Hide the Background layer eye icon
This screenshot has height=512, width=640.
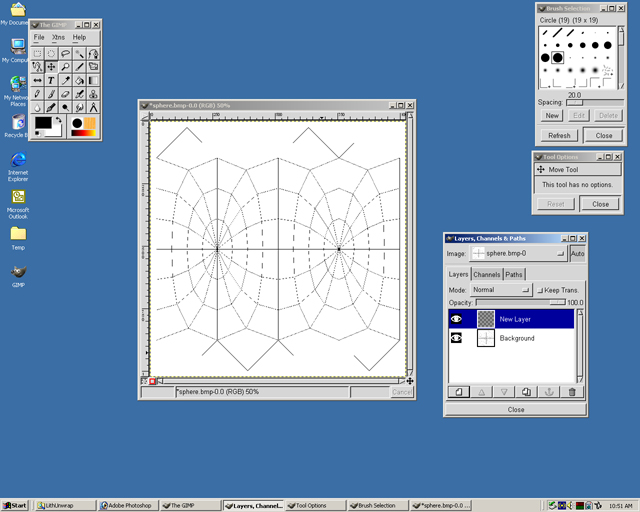456,338
